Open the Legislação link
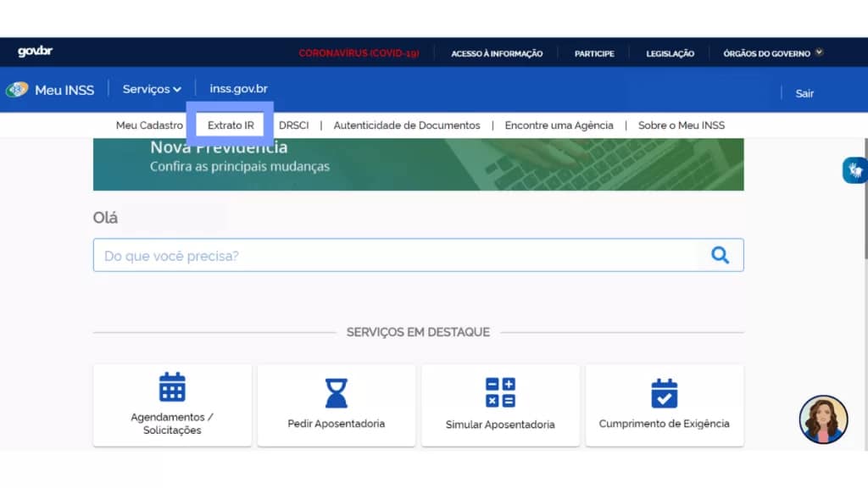Screen dimensions: 868x488 [670, 53]
